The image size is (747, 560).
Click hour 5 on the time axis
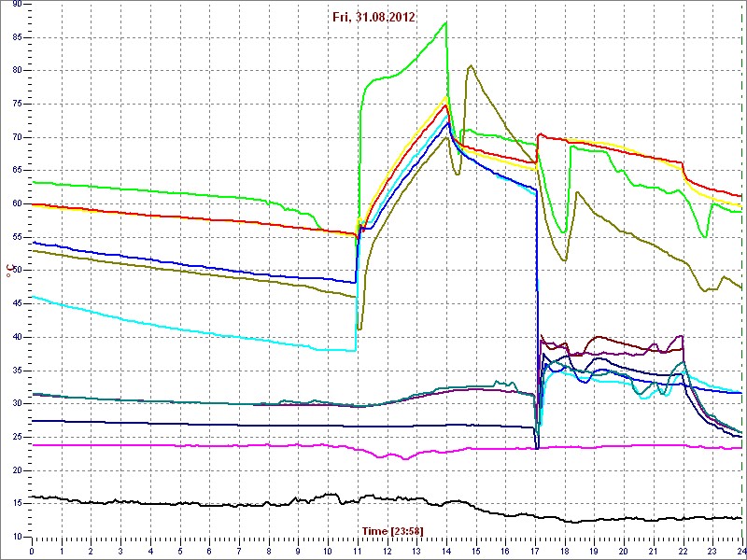179,551
